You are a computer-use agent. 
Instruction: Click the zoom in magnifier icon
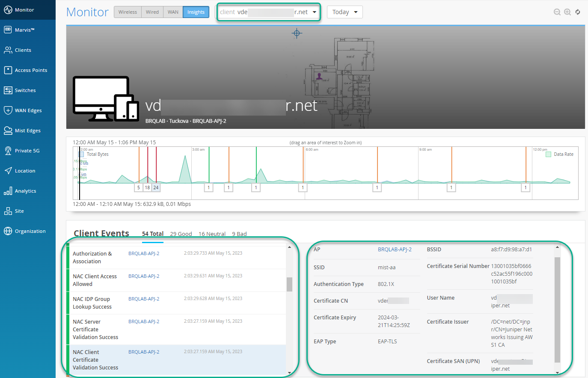(x=567, y=12)
